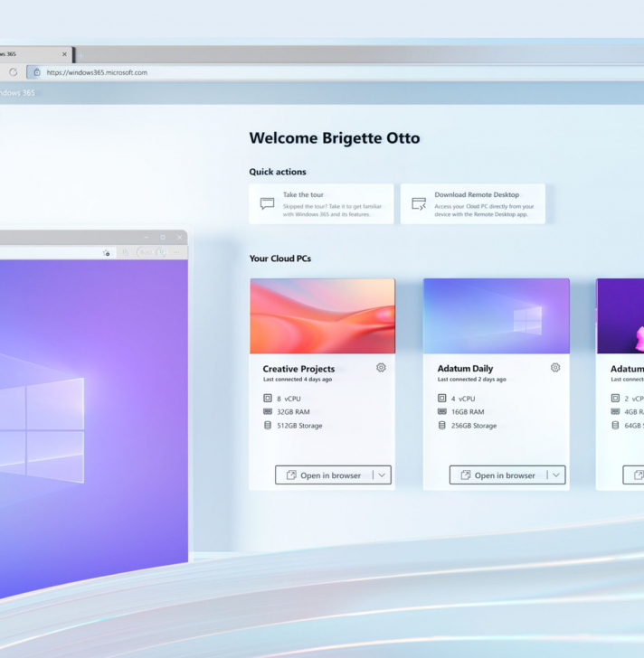
Task: Maximize the small browser window
Action: tap(163, 238)
